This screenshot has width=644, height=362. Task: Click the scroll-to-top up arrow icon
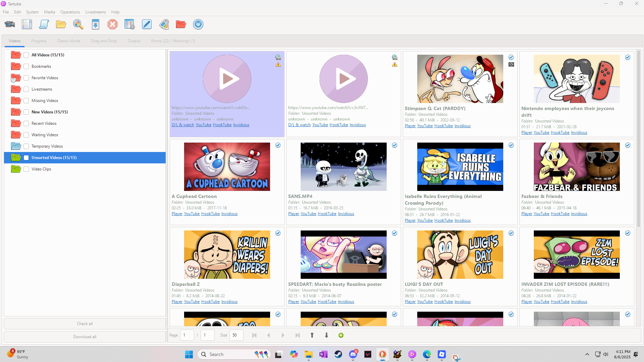[312, 335]
